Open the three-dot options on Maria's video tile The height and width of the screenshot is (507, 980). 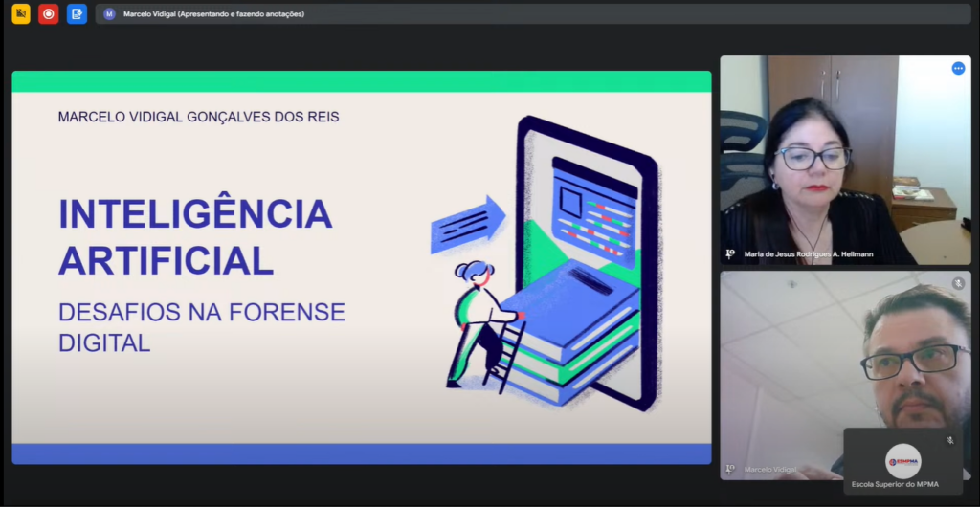(x=958, y=68)
